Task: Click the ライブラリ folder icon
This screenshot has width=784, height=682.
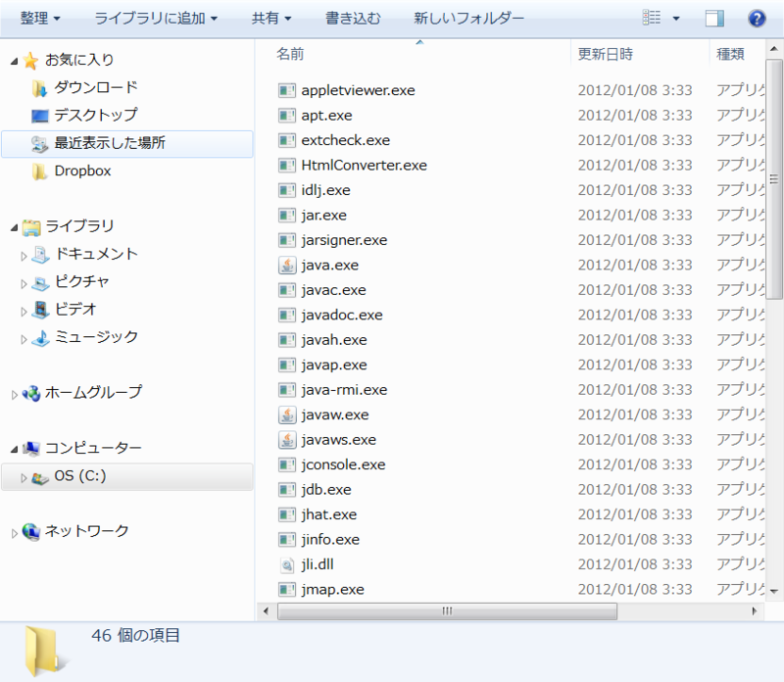Action: [x=31, y=227]
